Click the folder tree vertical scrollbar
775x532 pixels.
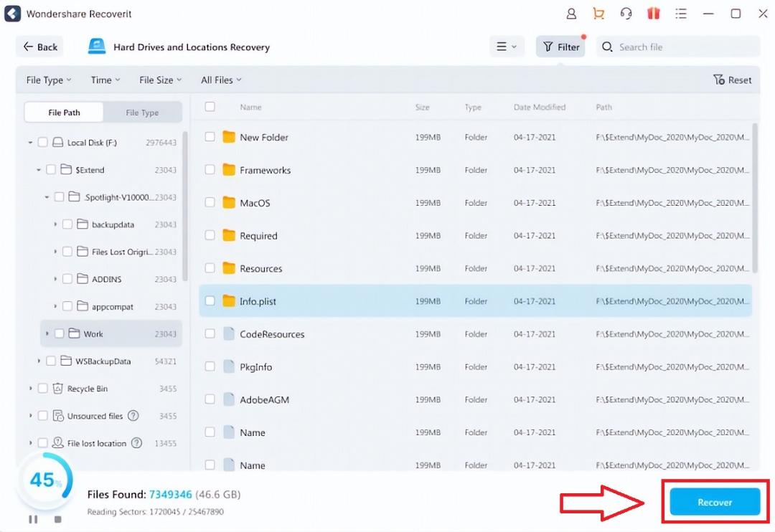coord(185,206)
